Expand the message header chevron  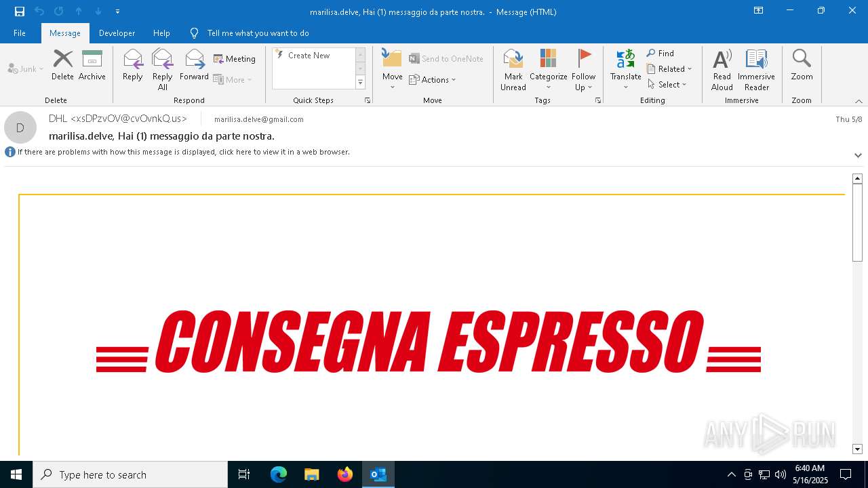(858, 155)
